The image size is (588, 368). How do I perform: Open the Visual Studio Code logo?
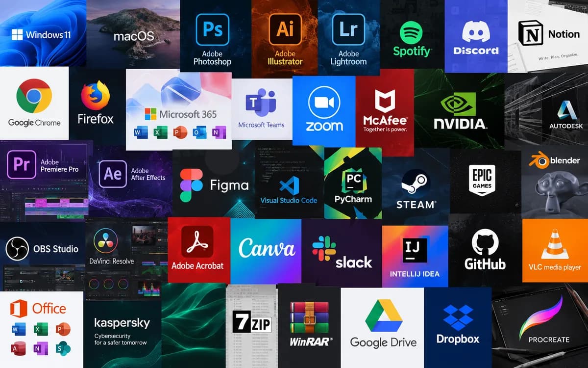[289, 186]
